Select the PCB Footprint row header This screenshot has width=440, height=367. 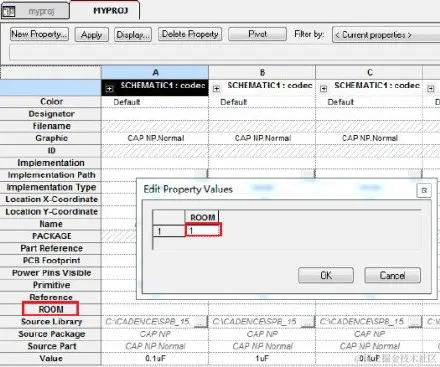pos(51,261)
